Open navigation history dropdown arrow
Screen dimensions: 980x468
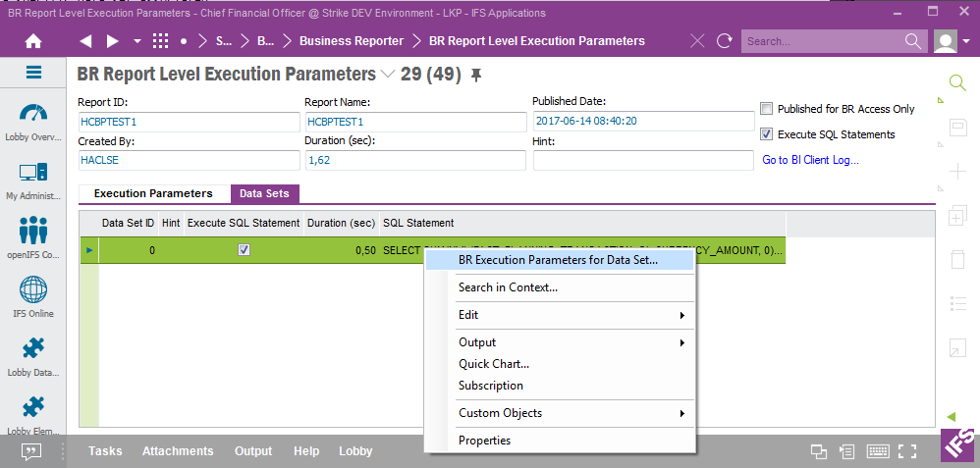tap(137, 41)
